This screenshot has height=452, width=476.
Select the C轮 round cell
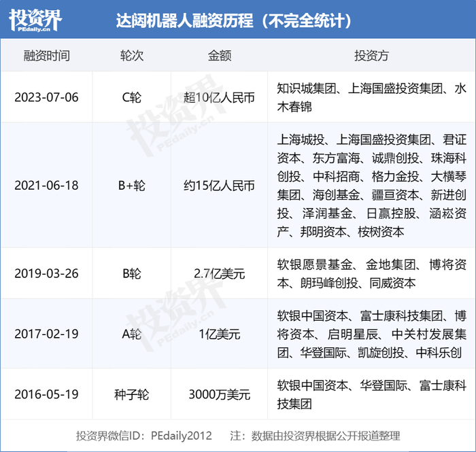point(132,97)
